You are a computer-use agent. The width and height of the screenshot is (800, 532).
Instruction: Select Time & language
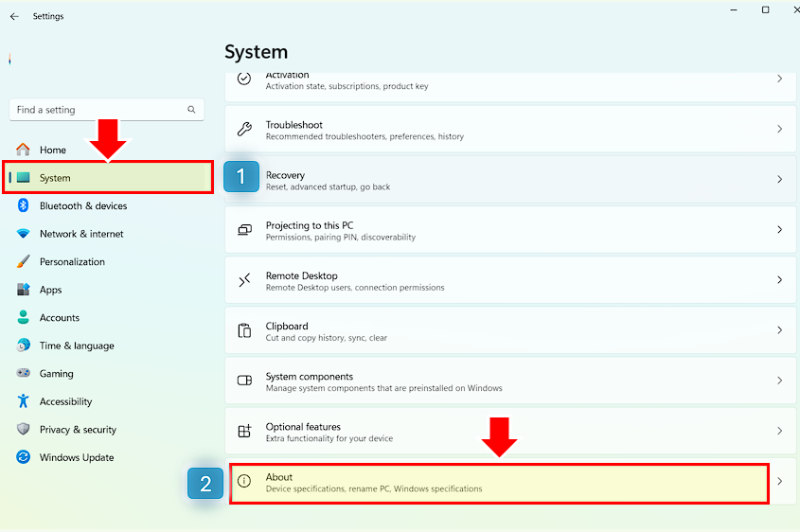[x=107, y=346]
